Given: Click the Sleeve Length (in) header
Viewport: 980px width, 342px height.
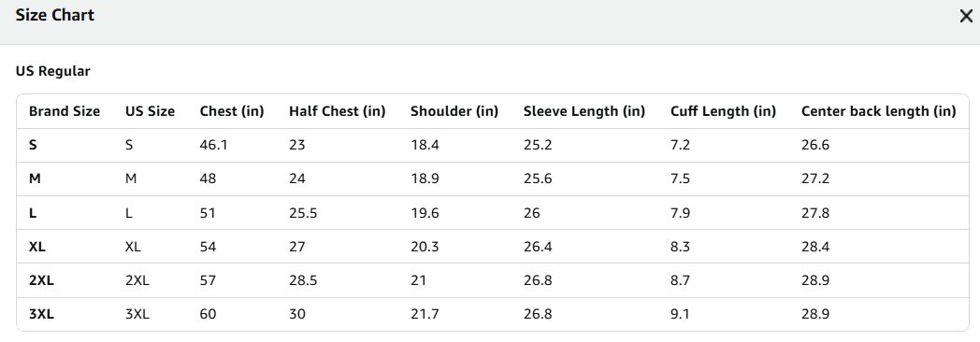Looking at the screenshot, I should [584, 111].
